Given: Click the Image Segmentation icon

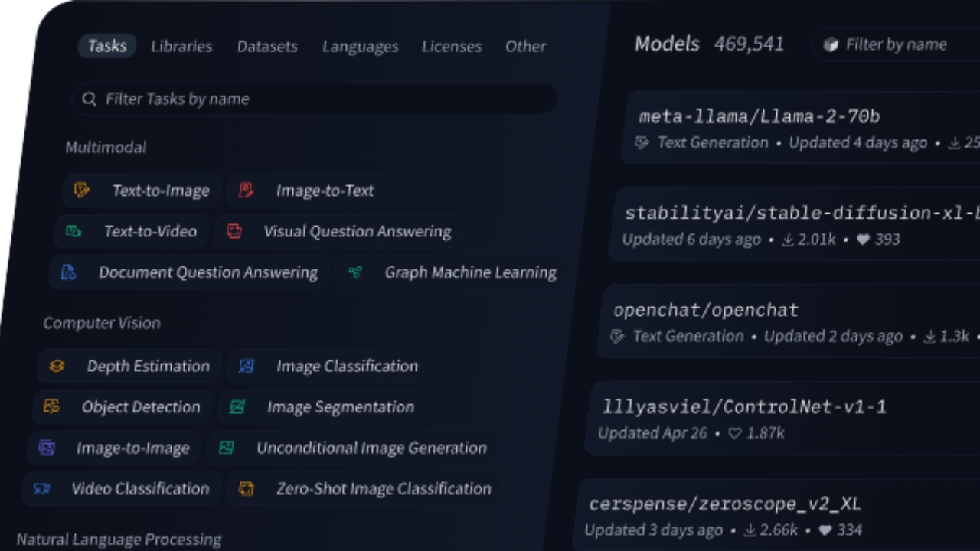Looking at the screenshot, I should [x=237, y=407].
